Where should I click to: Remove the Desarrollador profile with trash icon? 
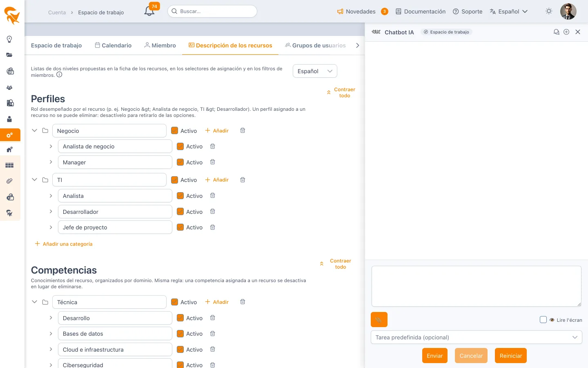[212, 211]
